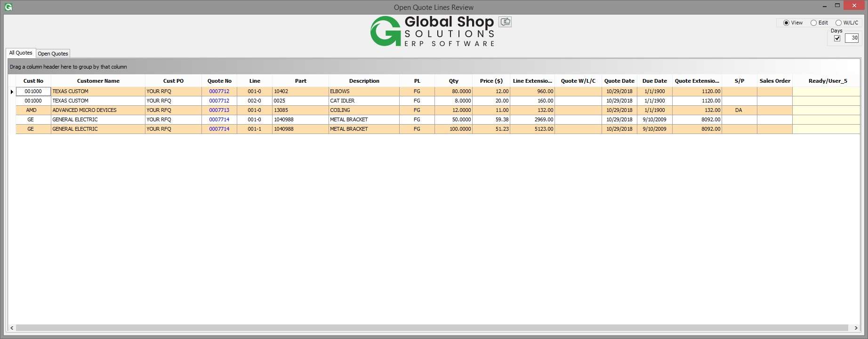Click the Ready/User_5 column header
The width and height of the screenshot is (868, 339).
pos(828,81)
